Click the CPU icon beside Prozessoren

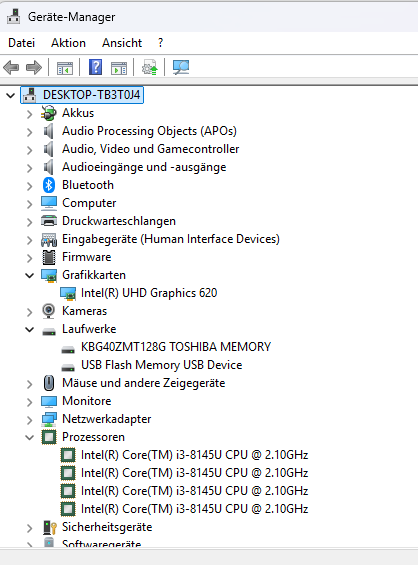pos(49,437)
